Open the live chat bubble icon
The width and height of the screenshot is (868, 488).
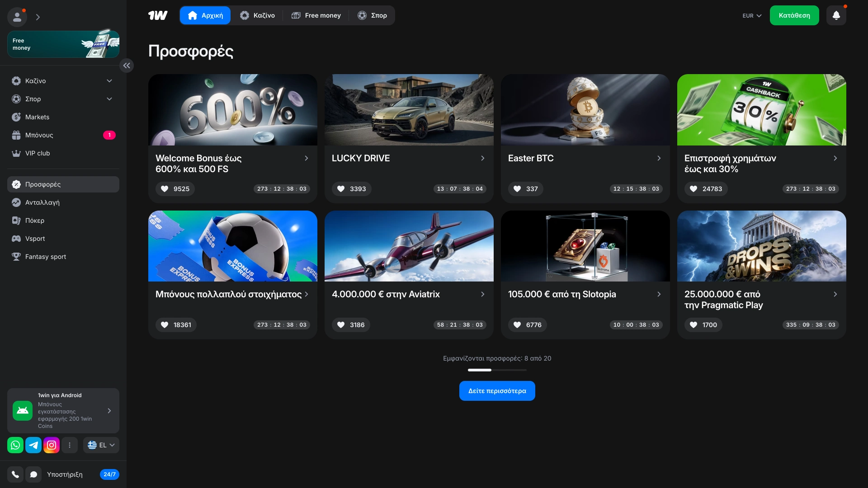tap(33, 474)
